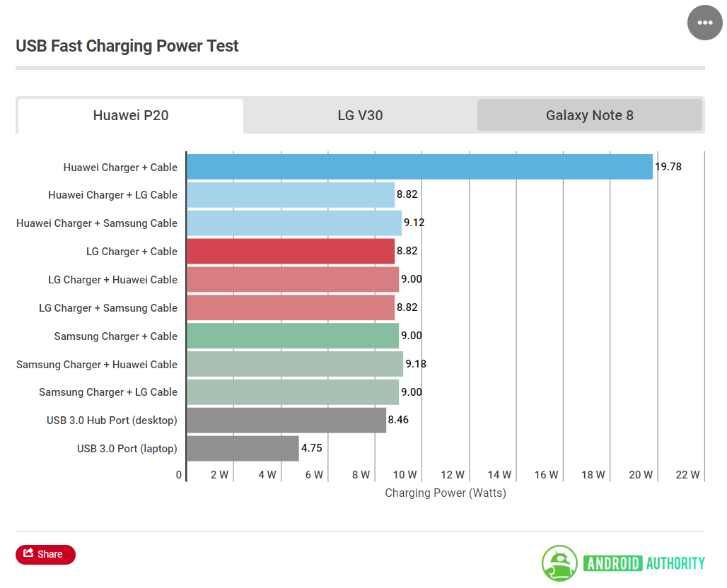727x588 pixels.
Task: Click the 'LG Charger + Huawei Cable' label
Action: click(x=112, y=280)
